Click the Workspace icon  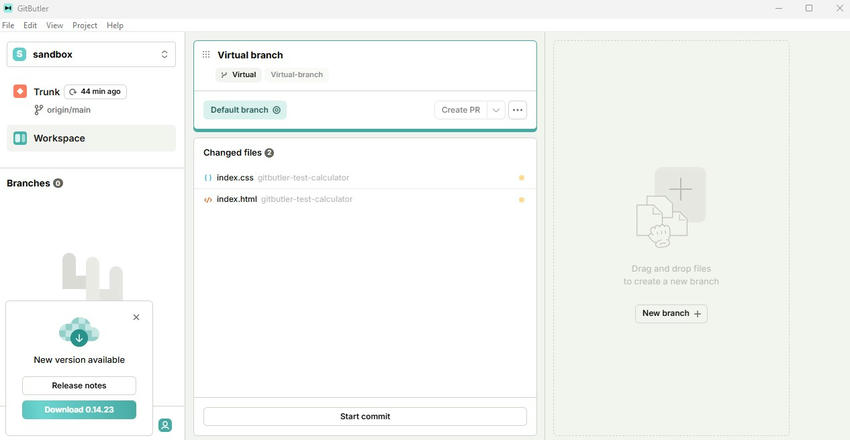pyautogui.click(x=20, y=138)
